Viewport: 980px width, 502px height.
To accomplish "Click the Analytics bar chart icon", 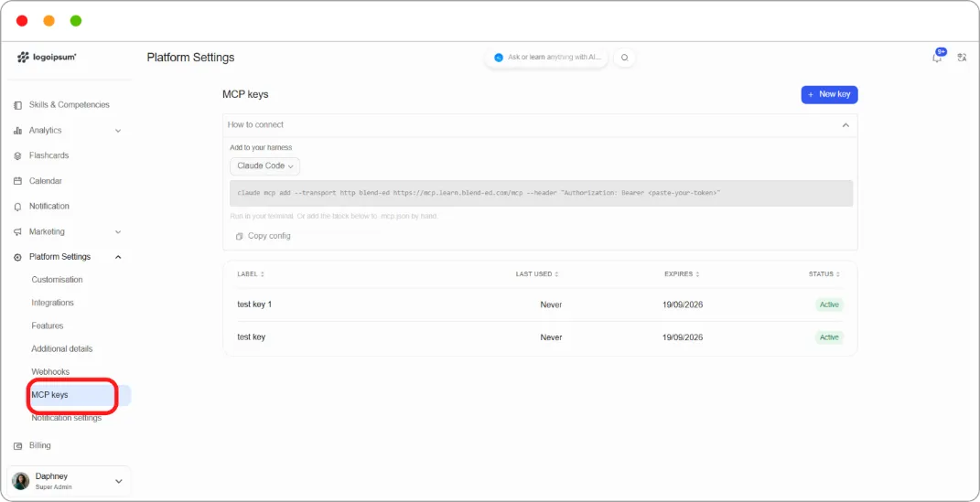I will pyautogui.click(x=17, y=131).
